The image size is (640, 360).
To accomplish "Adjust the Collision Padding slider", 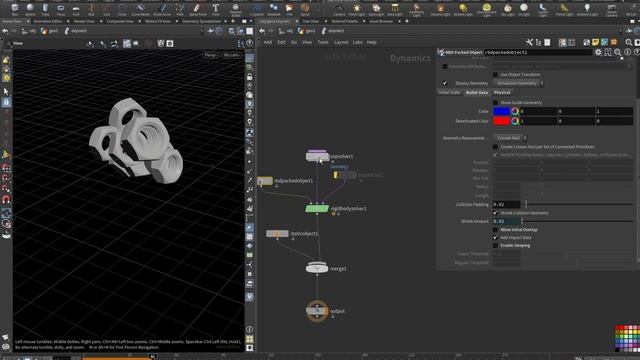I will 578,204.
